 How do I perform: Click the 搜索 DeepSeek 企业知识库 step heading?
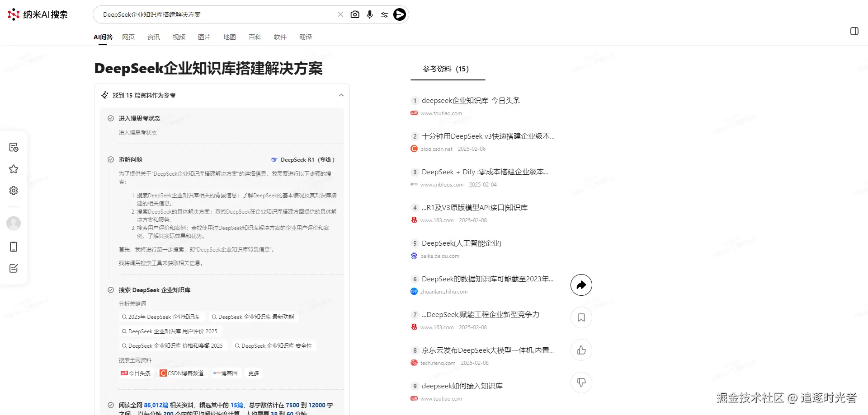pos(155,290)
